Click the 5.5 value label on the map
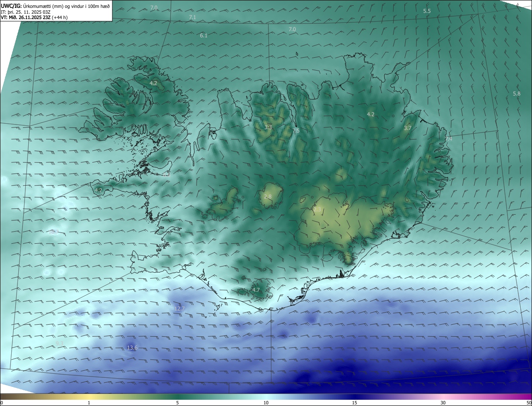This screenshot has width=532, height=406. click(x=427, y=11)
